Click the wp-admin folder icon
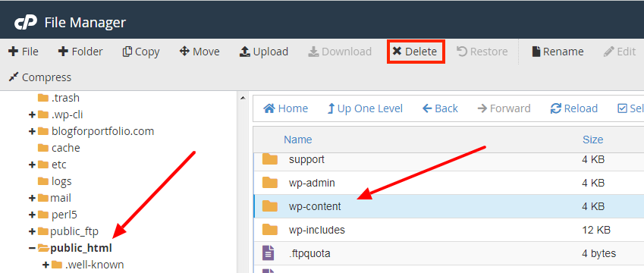This screenshot has height=273, width=644. [x=270, y=182]
